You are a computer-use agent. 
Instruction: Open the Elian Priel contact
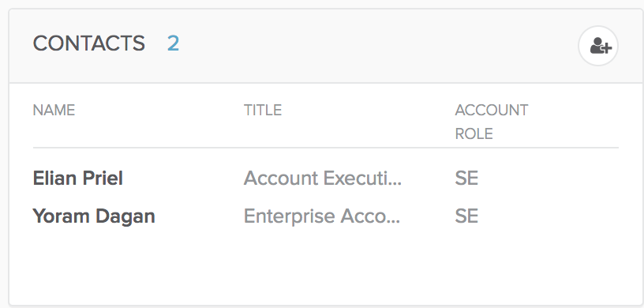(77, 178)
